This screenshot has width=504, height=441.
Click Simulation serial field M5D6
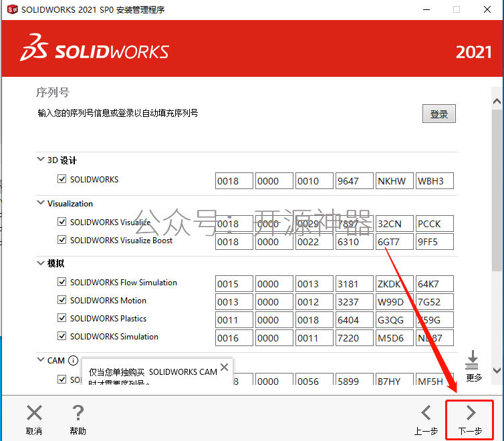click(394, 337)
